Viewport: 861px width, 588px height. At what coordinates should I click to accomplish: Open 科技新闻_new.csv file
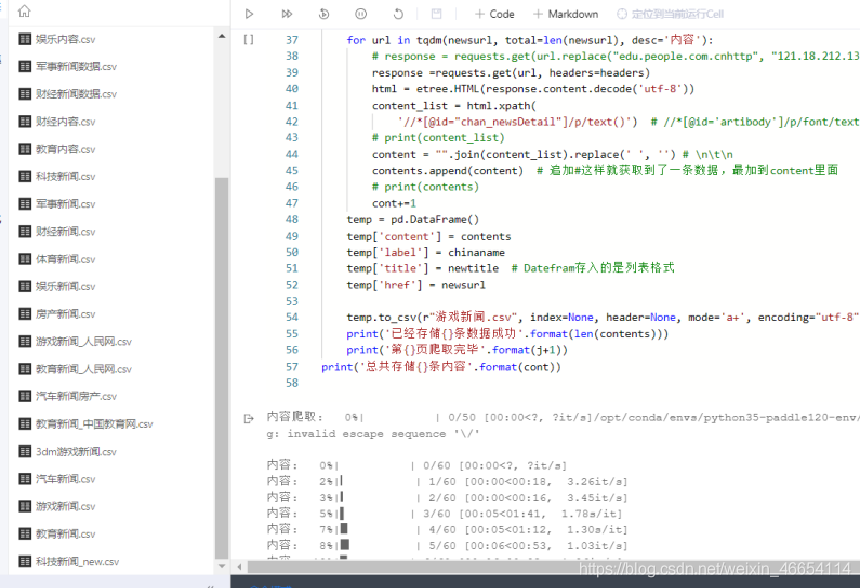(x=77, y=562)
